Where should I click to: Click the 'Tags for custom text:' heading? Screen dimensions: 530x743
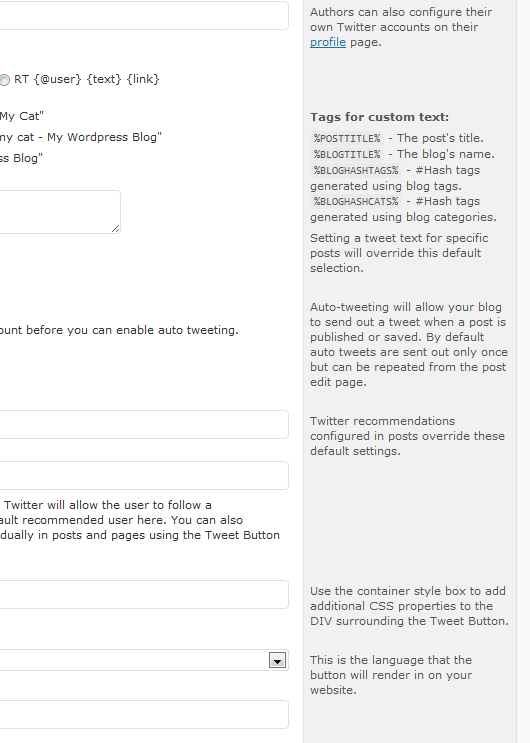point(379,117)
